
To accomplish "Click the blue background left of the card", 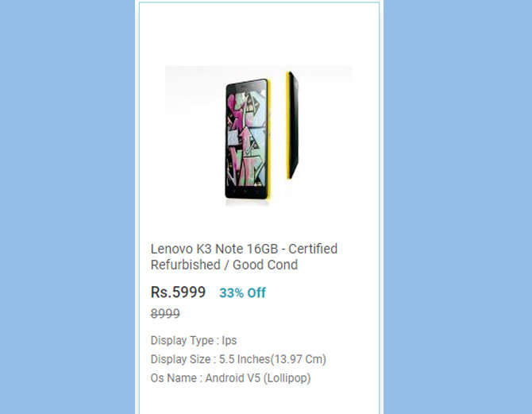I will (67, 207).
